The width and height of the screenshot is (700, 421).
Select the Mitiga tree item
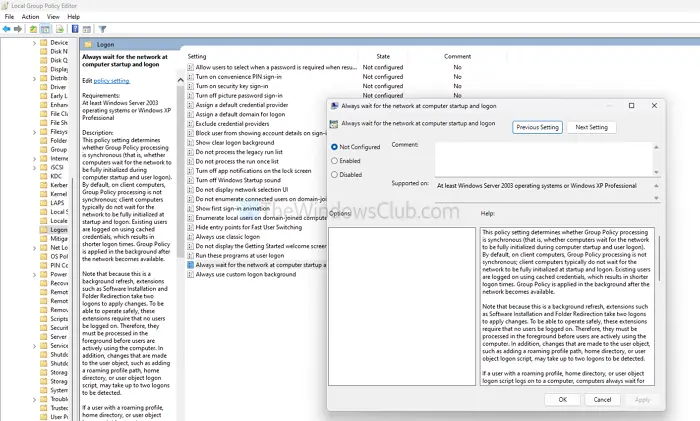[x=58, y=238]
